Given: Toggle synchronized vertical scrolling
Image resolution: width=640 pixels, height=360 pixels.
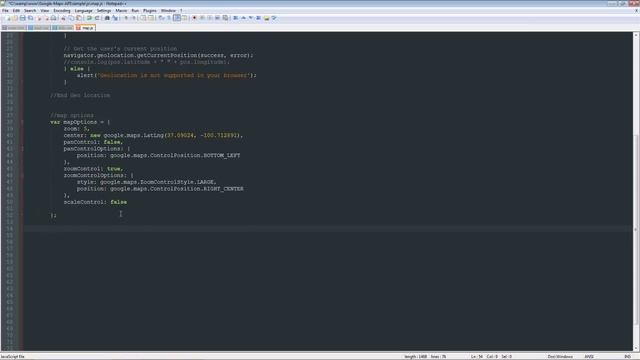Looking at the screenshot, I should 143,18.
